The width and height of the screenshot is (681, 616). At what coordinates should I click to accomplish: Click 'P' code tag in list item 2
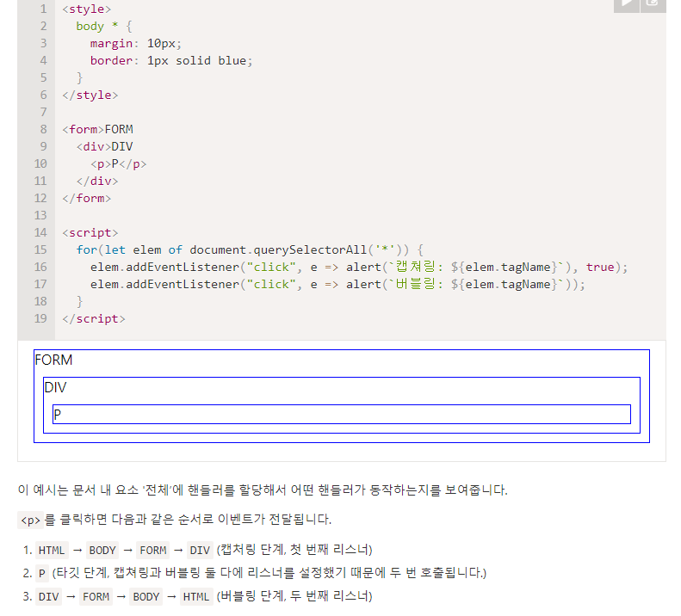click(x=41, y=574)
